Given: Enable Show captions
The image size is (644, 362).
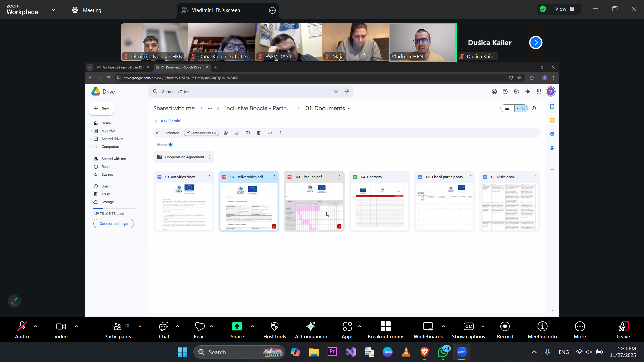Looking at the screenshot, I should (x=468, y=327).
